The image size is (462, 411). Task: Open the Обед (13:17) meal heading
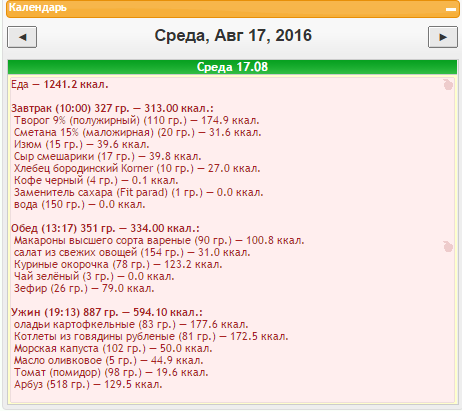click(105, 228)
